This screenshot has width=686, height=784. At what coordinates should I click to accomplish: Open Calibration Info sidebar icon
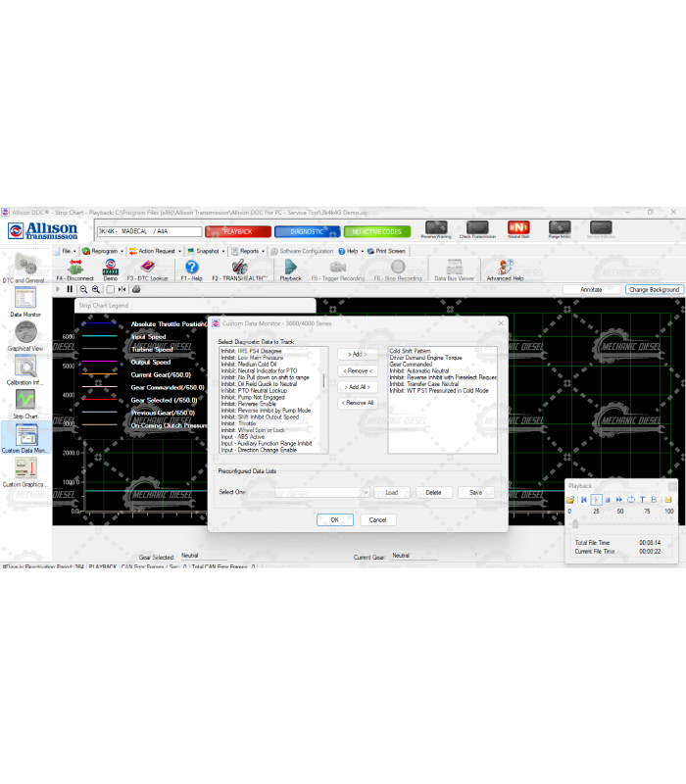(x=24, y=367)
